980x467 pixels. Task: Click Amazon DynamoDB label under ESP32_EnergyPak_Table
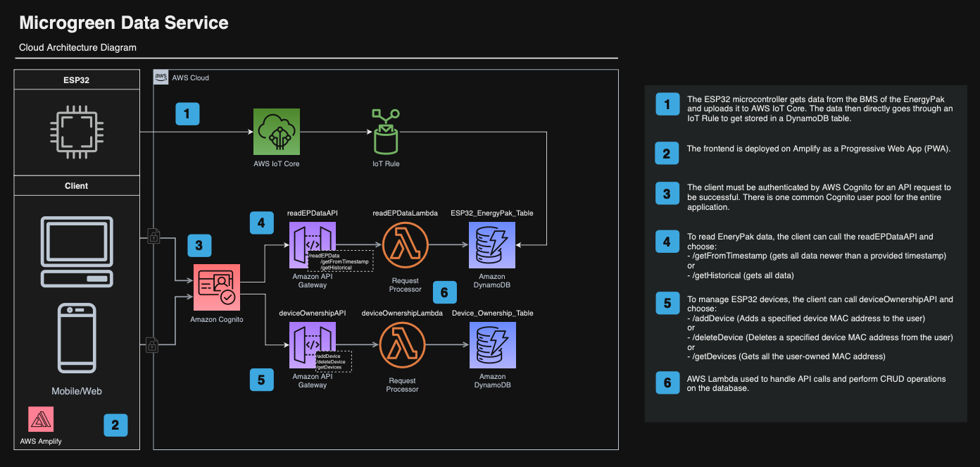click(492, 282)
